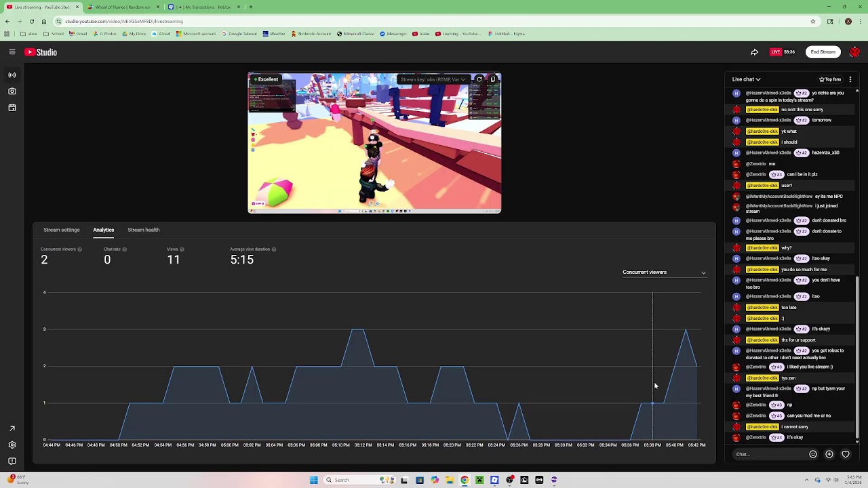The width and height of the screenshot is (868, 488).
Task: Open the Chrome profile avatar
Action: (x=848, y=21)
